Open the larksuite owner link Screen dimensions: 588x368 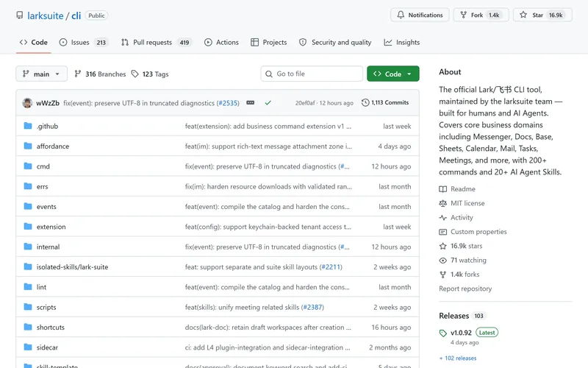[x=46, y=15]
